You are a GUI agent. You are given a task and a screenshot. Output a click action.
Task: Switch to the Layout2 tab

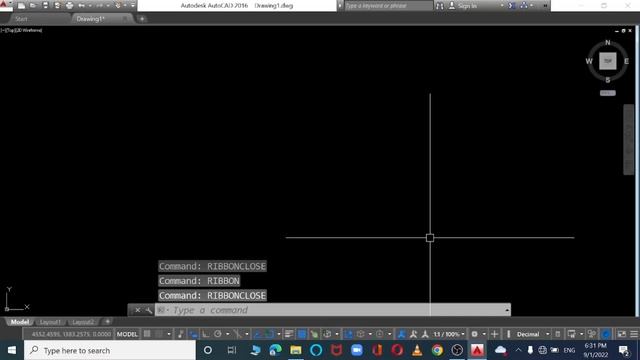83,322
